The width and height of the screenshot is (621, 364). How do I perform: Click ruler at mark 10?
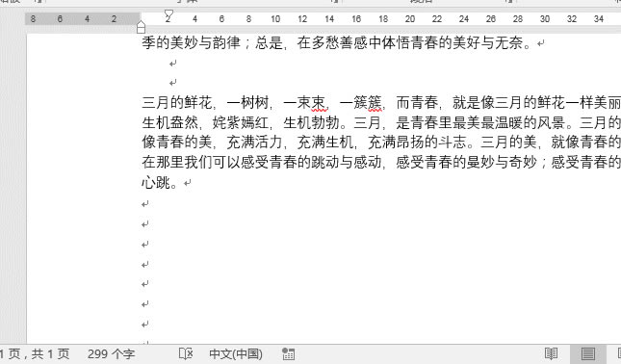(x=275, y=18)
